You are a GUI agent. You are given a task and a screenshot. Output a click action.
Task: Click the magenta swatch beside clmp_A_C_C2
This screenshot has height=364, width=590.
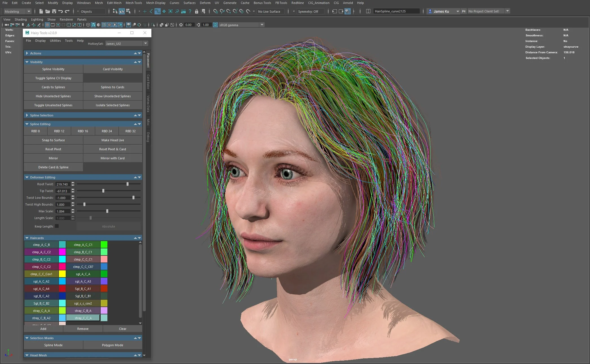point(62,252)
